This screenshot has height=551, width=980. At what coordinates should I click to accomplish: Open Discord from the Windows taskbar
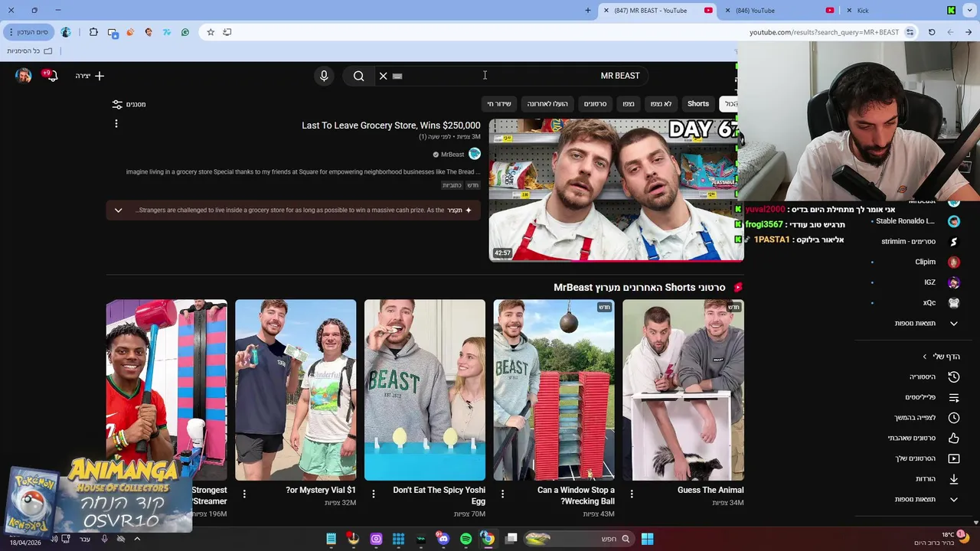pyautogui.click(x=443, y=539)
